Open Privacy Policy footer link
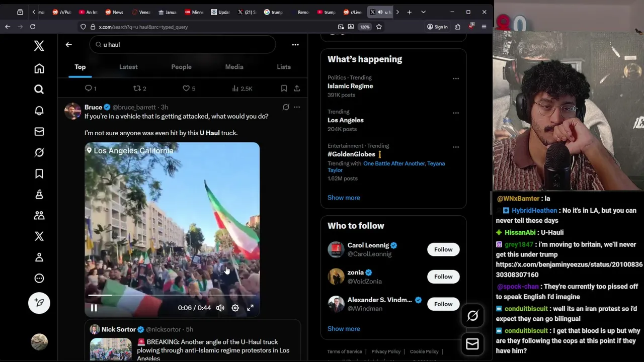Image resolution: width=644 pixels, height=362 pixels. coord(386,351)
